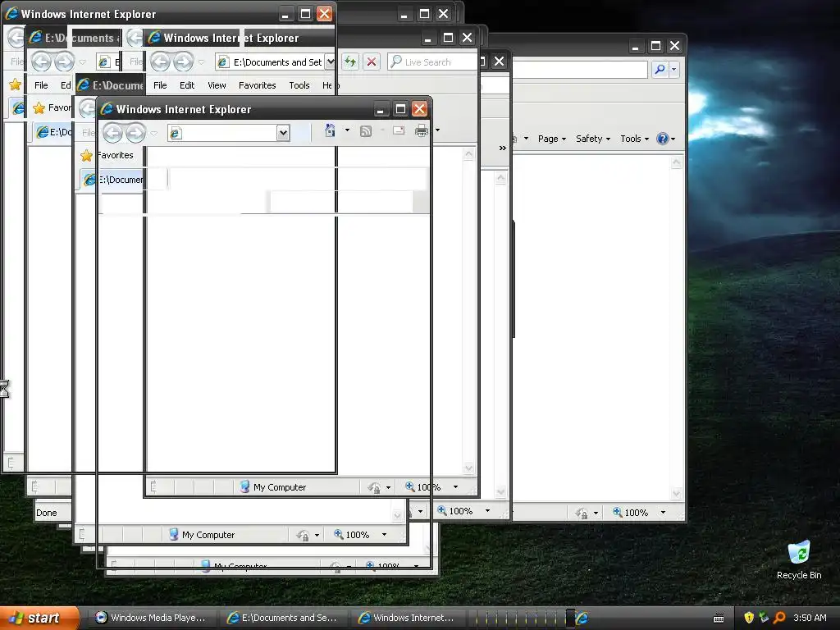Image resolution: width=840 pixels, height=630 pixels.
Task: Open the Favorites menu in the menu bar
Action: coord(257,85)
